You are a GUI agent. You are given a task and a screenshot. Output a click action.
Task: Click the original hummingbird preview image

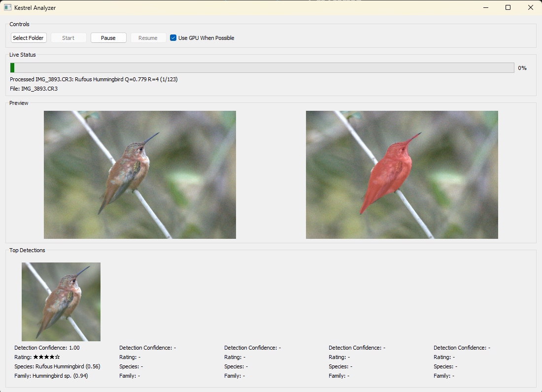pos(139,174)
